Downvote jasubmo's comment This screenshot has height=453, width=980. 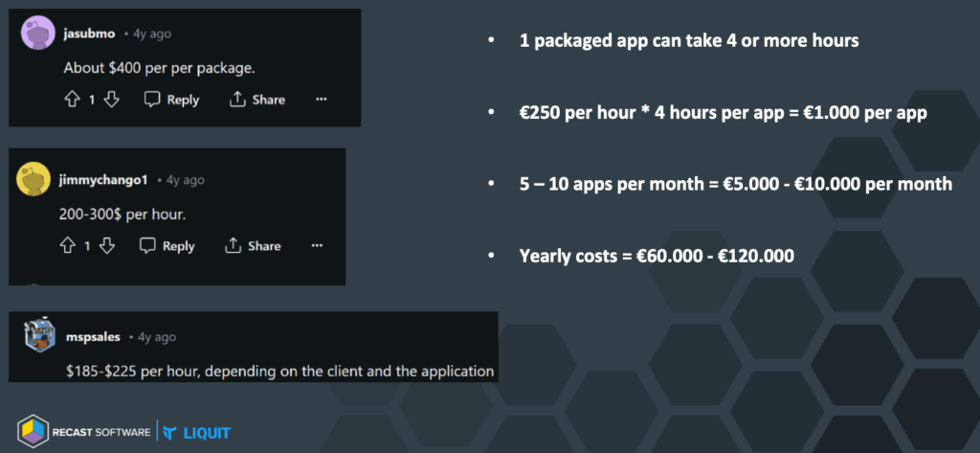click(111, 100)
